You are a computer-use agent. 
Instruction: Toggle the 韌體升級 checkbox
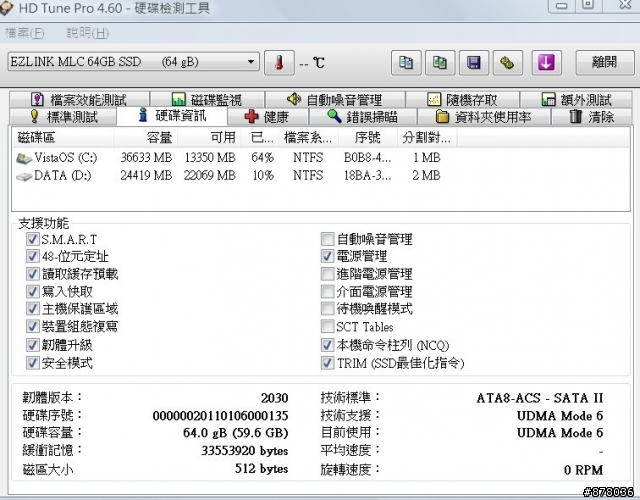coord(33,345)
